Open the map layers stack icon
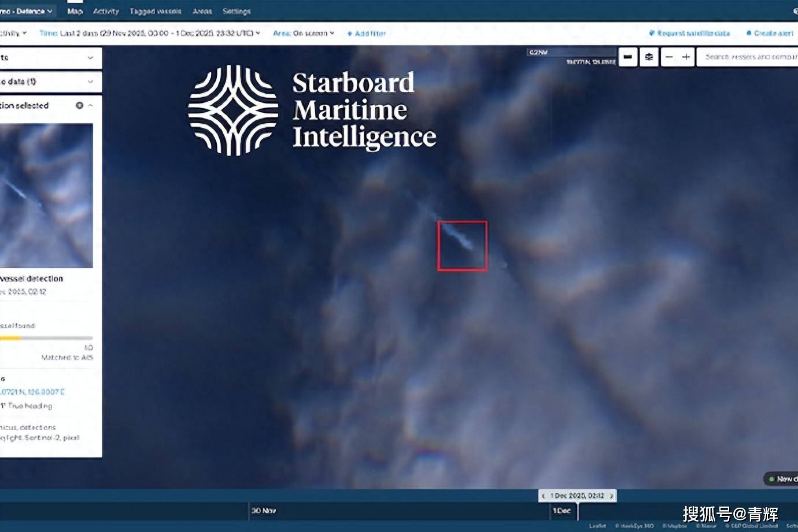Viewport: 798px width, 532px height. tap(649, 57)
